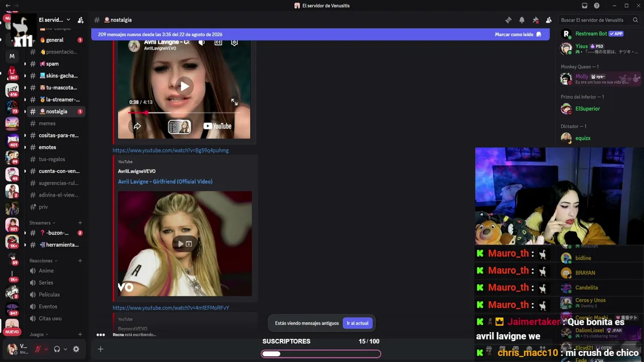The height and width of the screenshot is (362, 644).
Task: Open Restream Bot member profile
Action: (599, 34)
